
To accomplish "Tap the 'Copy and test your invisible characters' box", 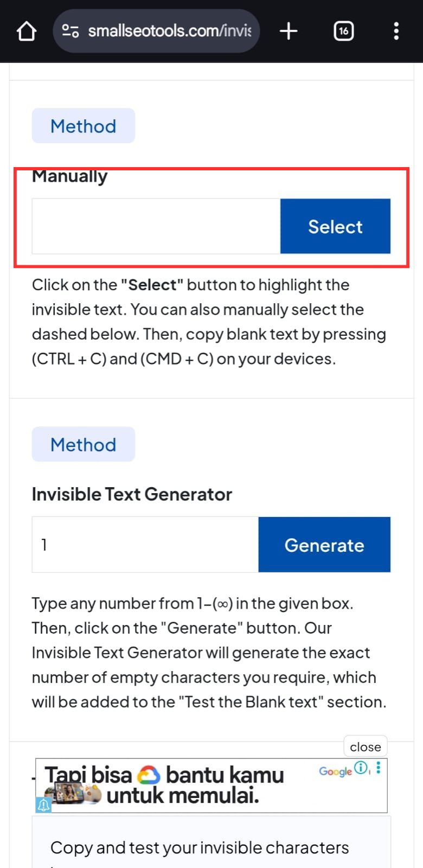I will click(x=200, y=847).
